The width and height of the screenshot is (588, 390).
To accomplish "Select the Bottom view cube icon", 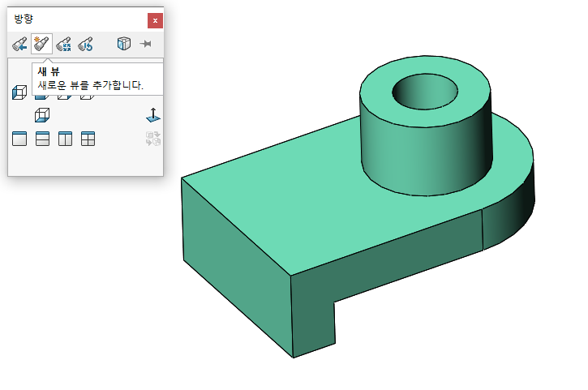I will point(42,115).
